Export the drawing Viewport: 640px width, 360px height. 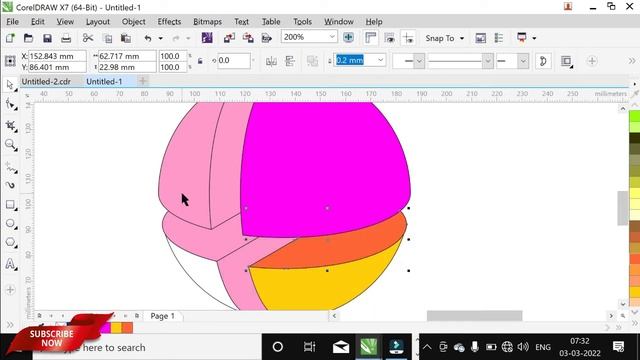(248, 38)
